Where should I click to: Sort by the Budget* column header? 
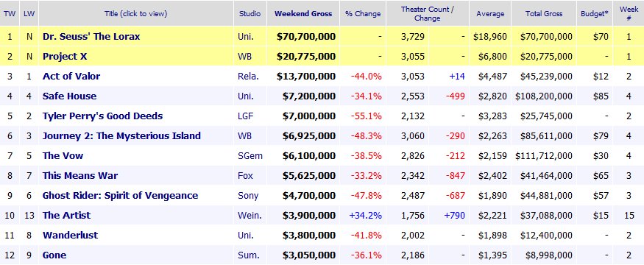click(594, 13)
